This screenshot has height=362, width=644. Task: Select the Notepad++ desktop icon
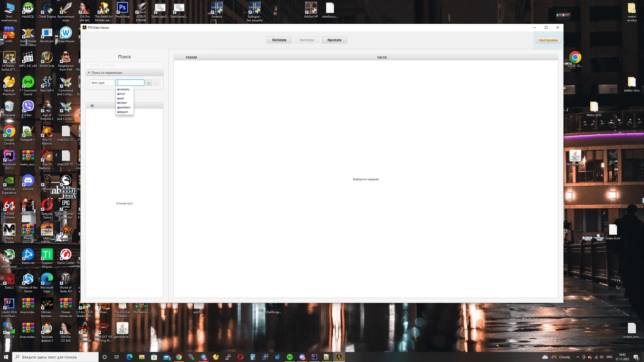coord(28,134)
